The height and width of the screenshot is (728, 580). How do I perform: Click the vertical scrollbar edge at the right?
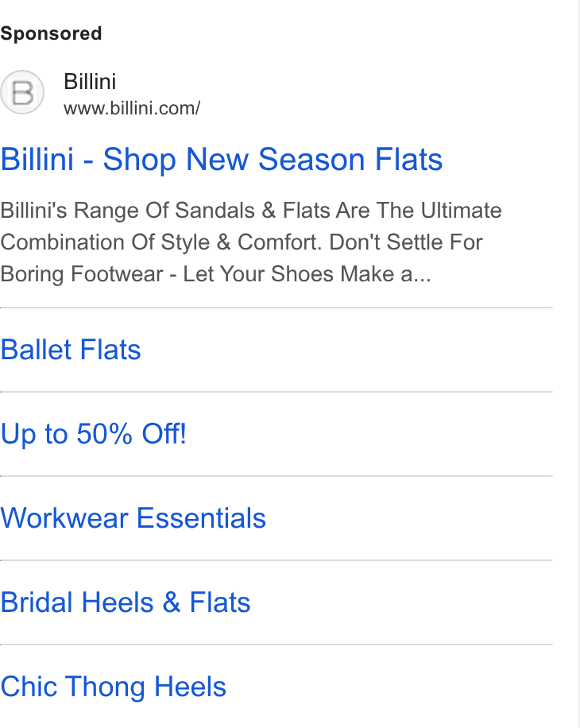[x=578, y=364]
